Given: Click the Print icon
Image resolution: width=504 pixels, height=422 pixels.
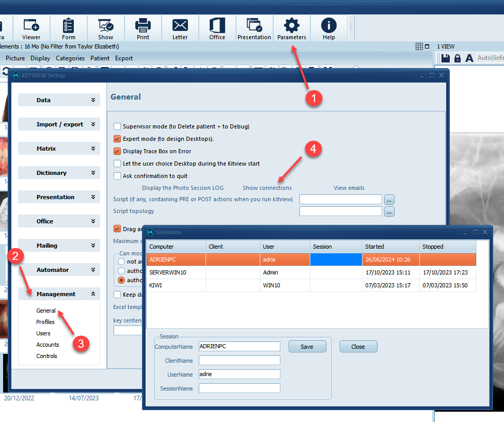Looking at the screenshot, I should point(143,28).
